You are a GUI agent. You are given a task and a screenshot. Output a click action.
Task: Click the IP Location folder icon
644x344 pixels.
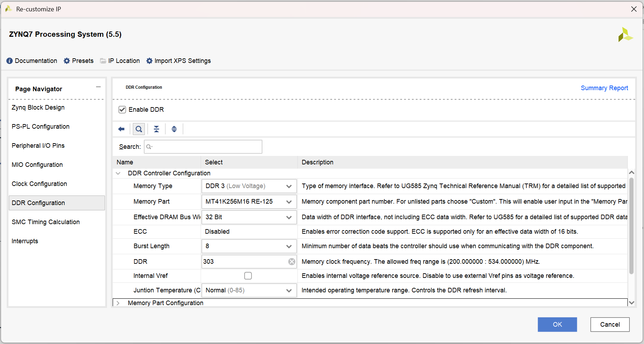tap(103, 61)
